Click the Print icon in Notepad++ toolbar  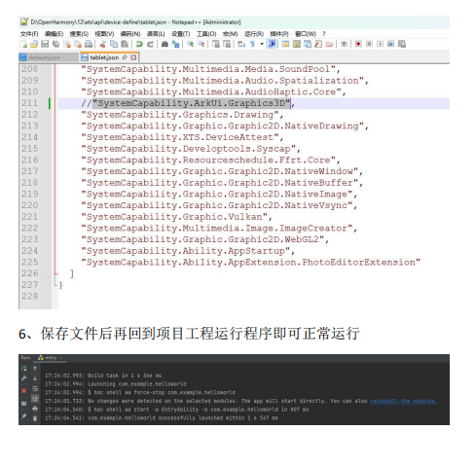click(89, 44)
